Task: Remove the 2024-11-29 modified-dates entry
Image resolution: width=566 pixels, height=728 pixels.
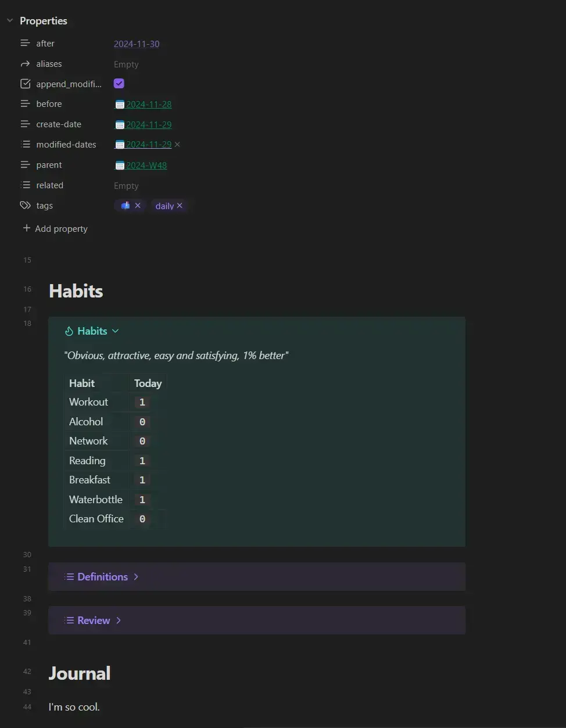Action: click(177, 145)
